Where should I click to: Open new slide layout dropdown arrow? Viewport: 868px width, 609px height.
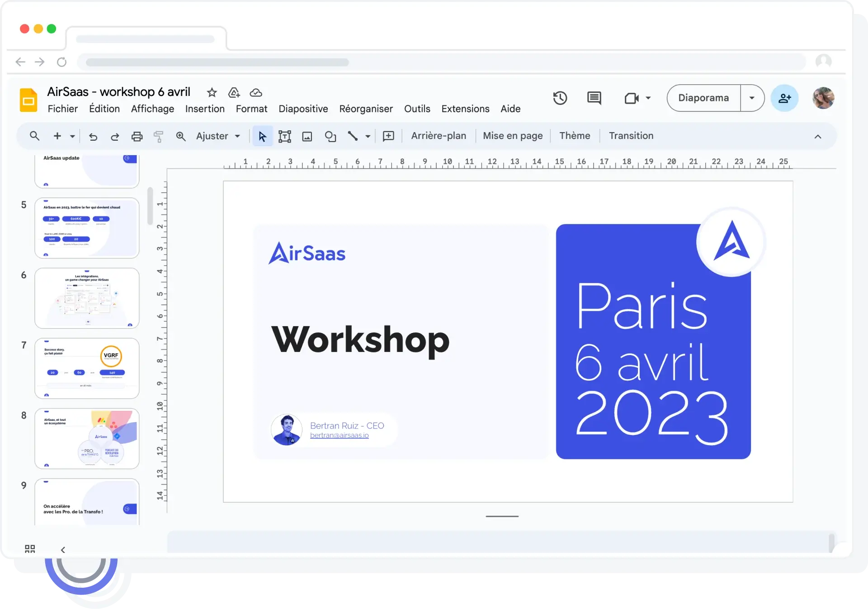pos(72,136)
